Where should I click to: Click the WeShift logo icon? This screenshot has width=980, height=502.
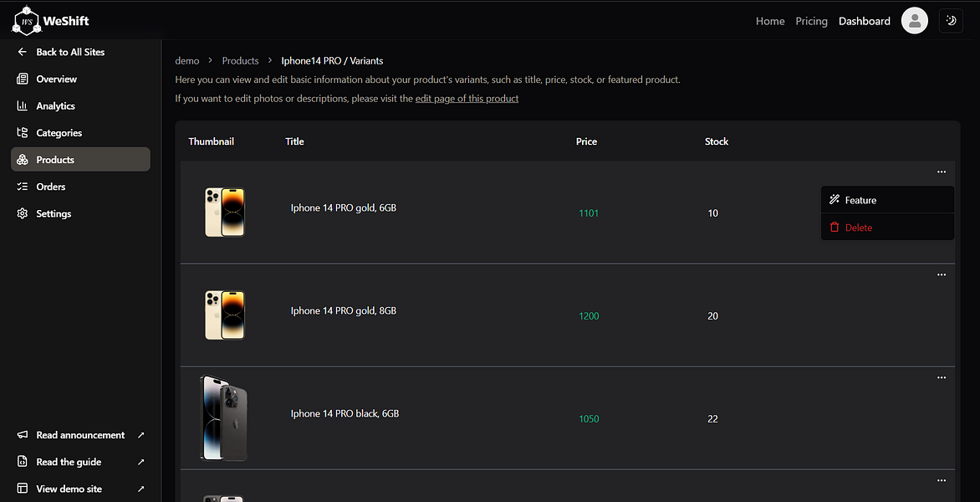coord(25,20)
